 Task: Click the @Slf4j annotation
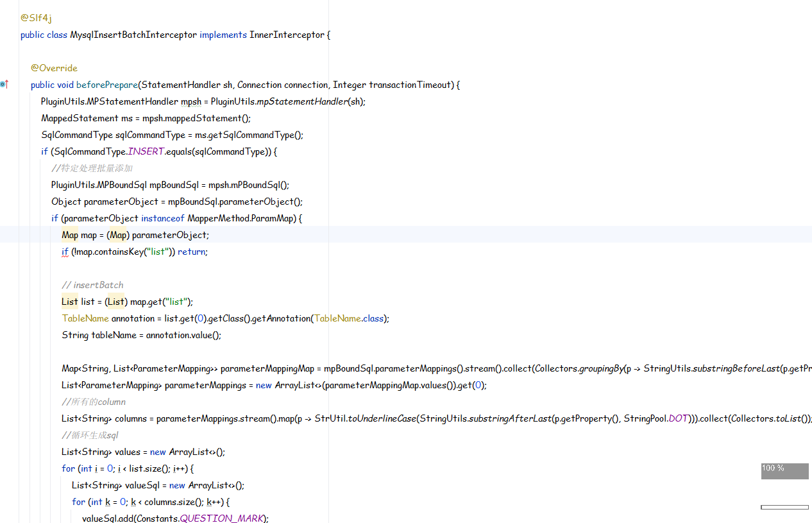tap(36, 18)
